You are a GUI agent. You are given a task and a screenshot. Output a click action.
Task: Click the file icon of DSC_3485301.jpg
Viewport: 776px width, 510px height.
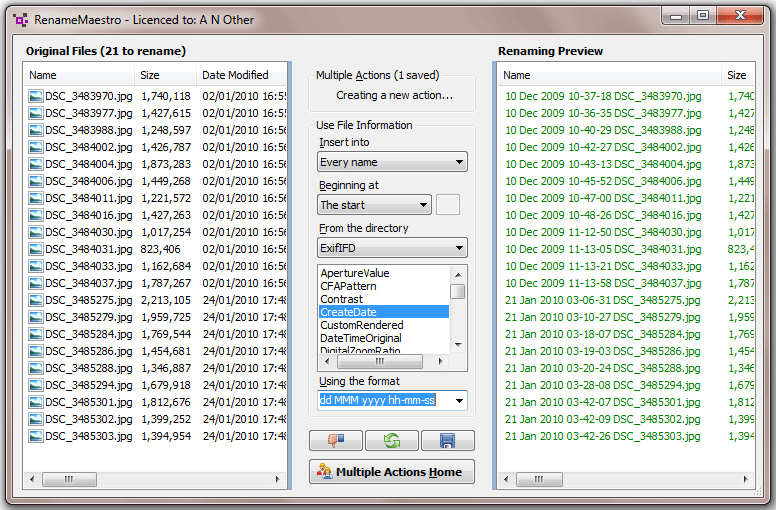coord(36,403)
